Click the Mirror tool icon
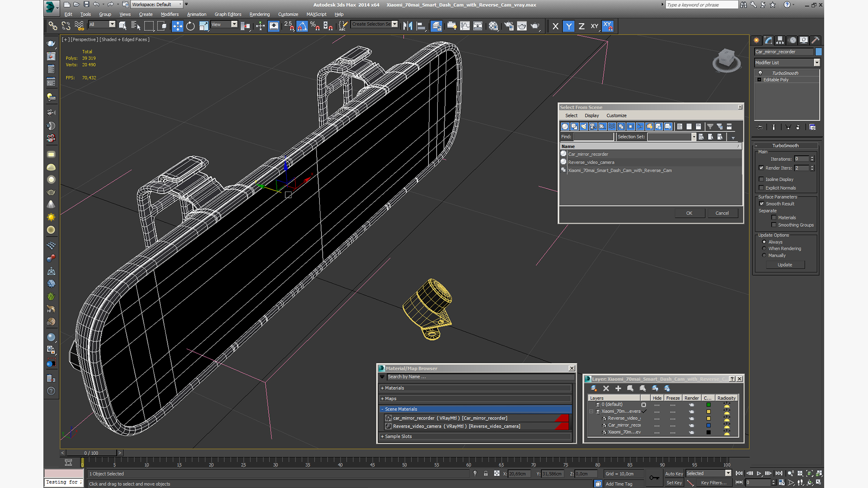Screen dimensions: 868x488 coord(408,26)
